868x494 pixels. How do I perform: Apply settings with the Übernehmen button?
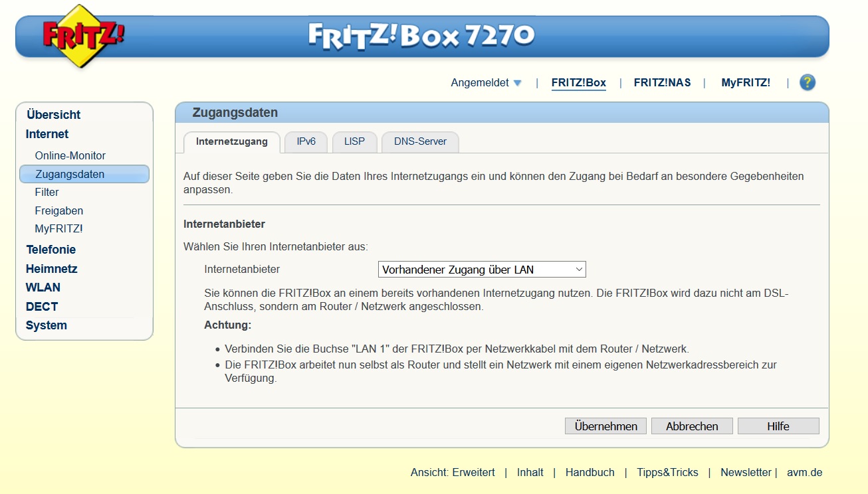pyautogui.click(x=605, y=426)
